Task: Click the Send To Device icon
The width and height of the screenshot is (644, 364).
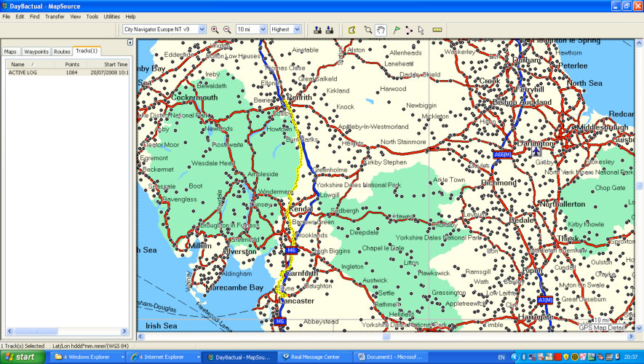Action: (x=317, y=30)
